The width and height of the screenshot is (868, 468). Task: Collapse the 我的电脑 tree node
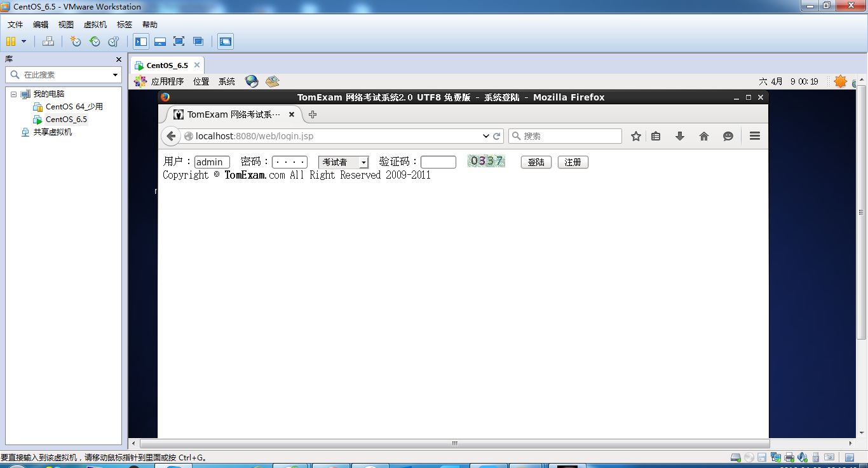click(13, 94)
